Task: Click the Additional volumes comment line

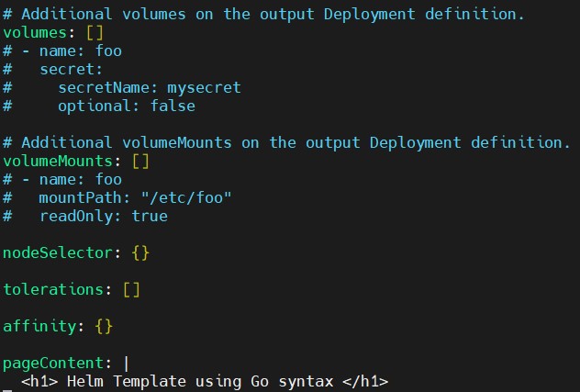Action: tap(263, 15)
